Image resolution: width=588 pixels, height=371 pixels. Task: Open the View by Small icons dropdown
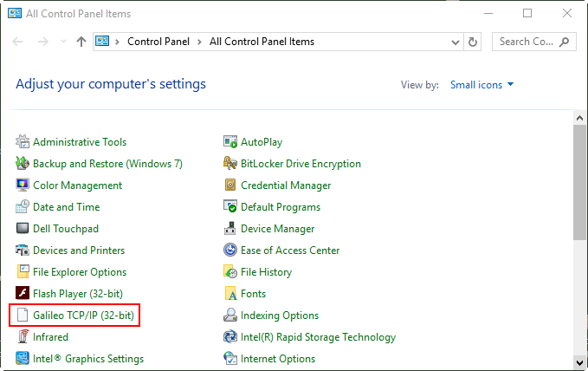tap(481, 85)
